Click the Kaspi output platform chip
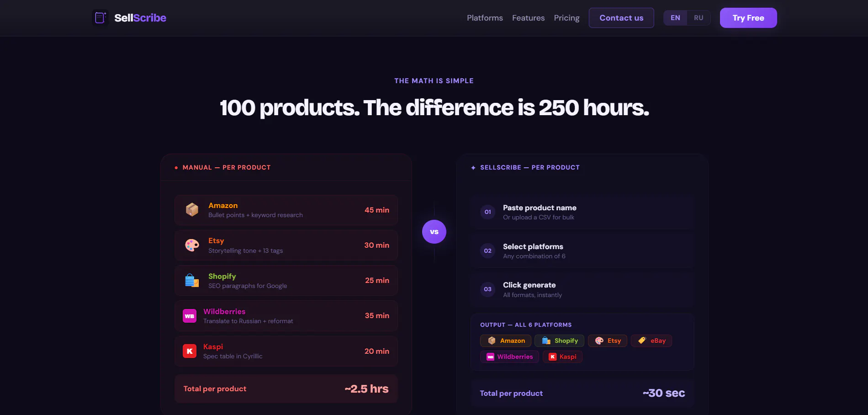 coord(562,356)
